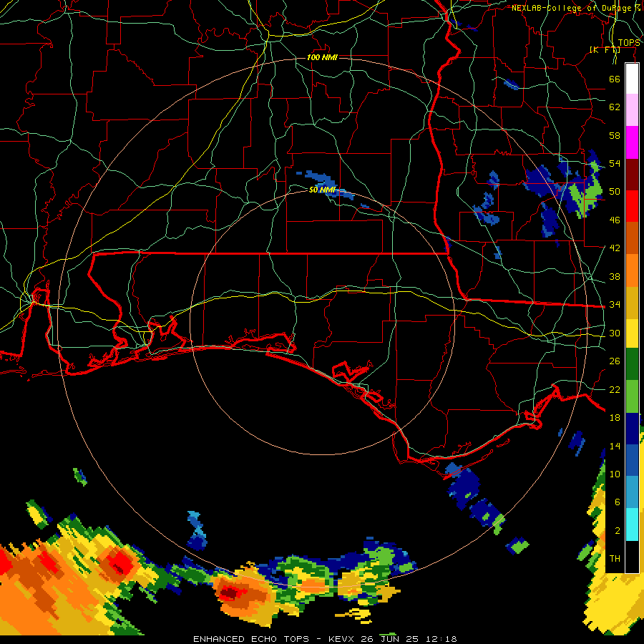Pick the light orange legend swatch

(632, 270)
